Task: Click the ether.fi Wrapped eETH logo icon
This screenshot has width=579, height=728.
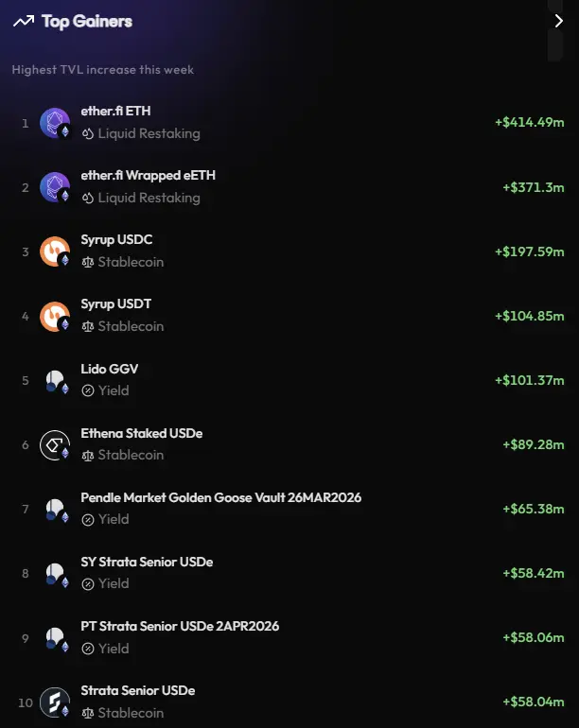Action: (55, 187)
